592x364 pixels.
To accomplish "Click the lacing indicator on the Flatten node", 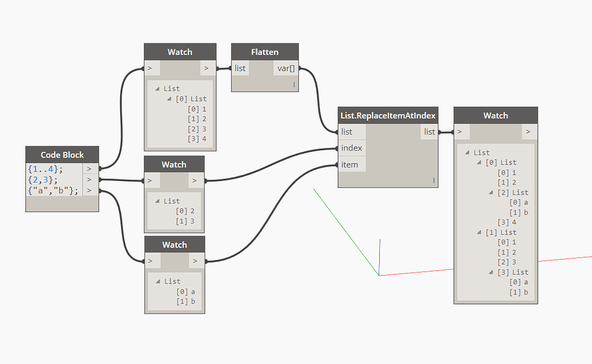I will click(294, 83).
